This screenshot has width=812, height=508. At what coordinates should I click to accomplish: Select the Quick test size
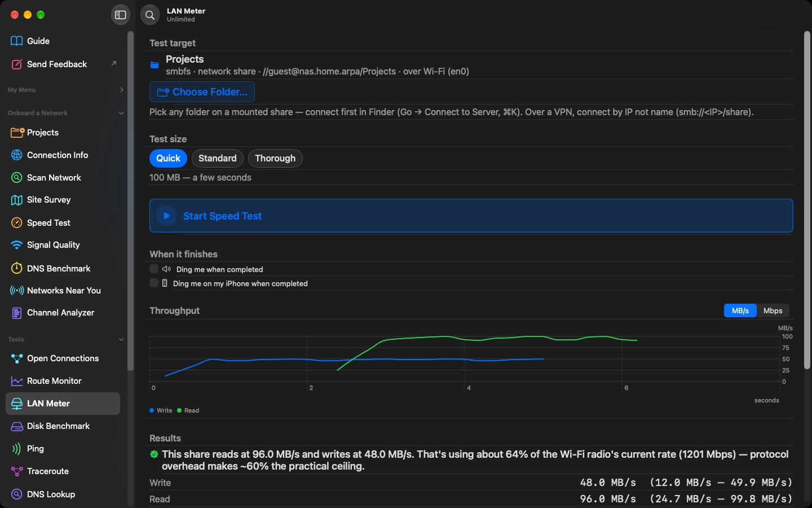[x=168, y=159]
